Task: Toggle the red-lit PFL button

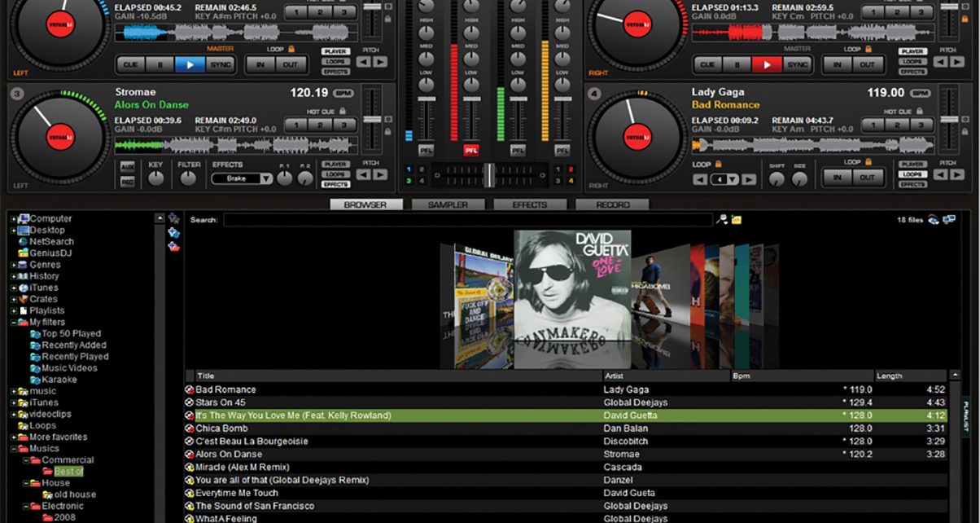Action: coord(471,150)
